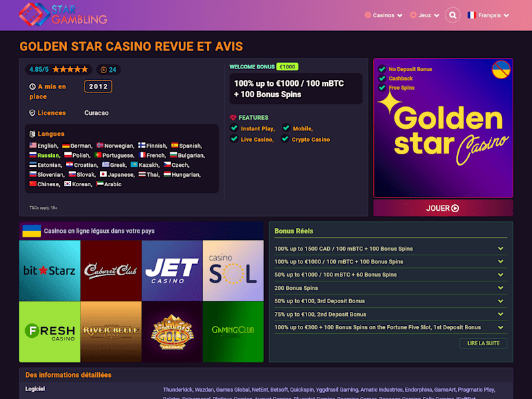Open the BitStarz casino tile
Viewport: 532px width, 399px height.
(50, 271)
